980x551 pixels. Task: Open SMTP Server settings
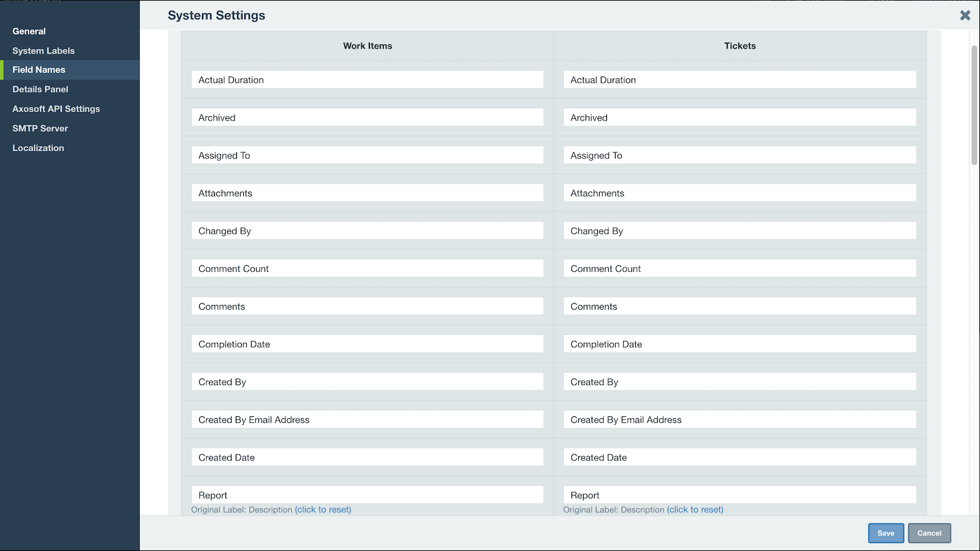40,129
